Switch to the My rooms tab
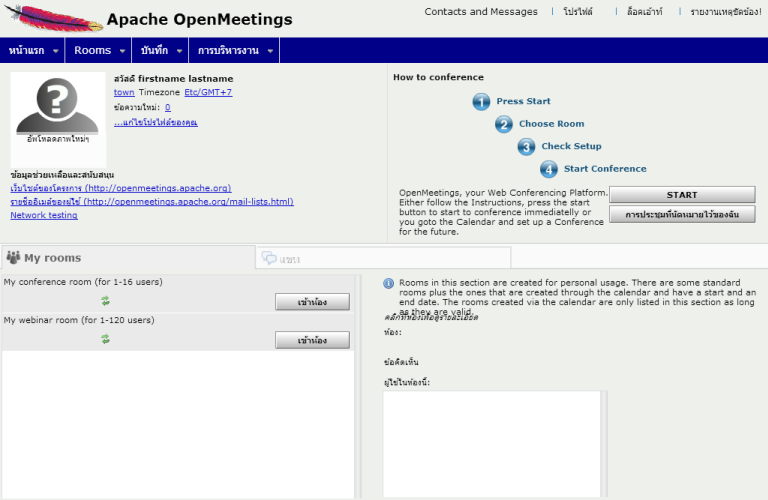Screen dimensions: 768x500 pos(128,258)
